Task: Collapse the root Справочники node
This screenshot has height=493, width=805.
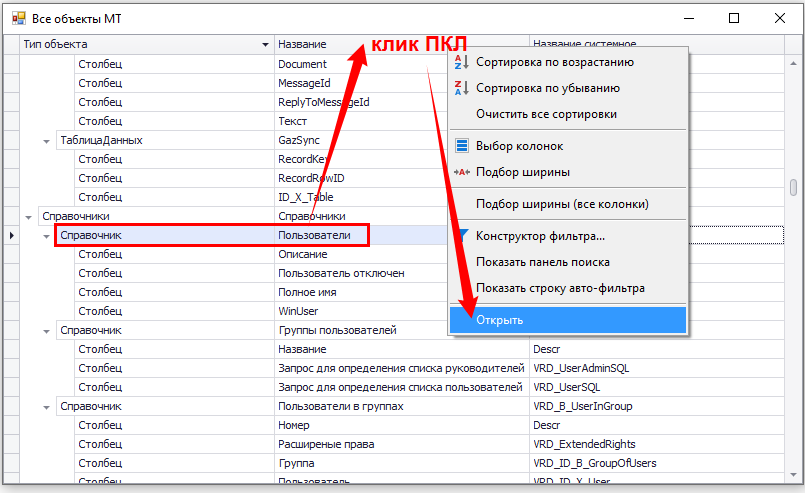Action: coord(28,216)
